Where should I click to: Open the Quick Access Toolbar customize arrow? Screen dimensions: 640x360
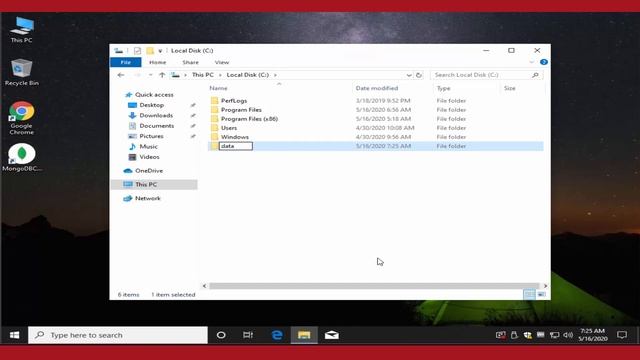(160, 51)
